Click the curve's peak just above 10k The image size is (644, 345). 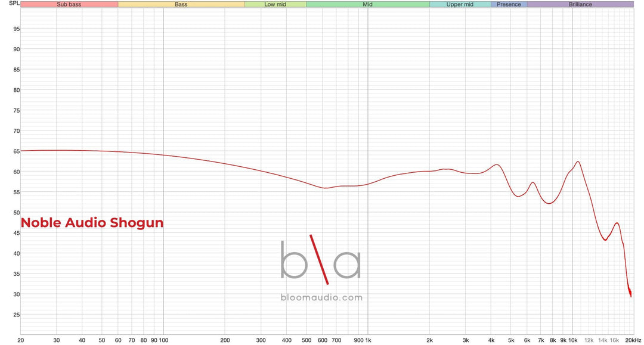pyautogui.click(x=577, y=161)
